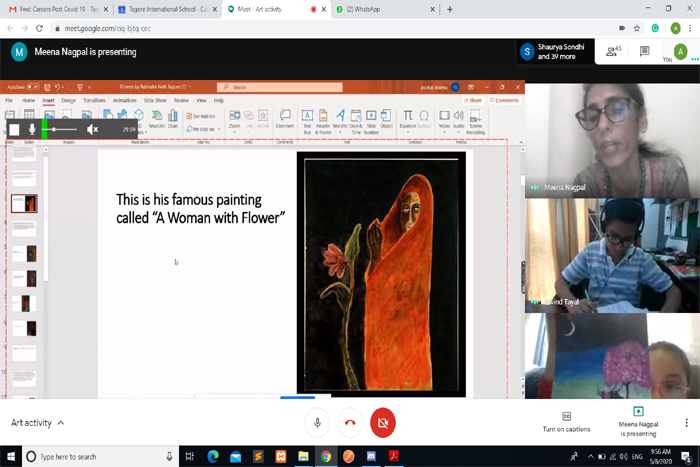Open PowerPoint File menu
The image size is (700, 467).
click(x=9, y=100)
